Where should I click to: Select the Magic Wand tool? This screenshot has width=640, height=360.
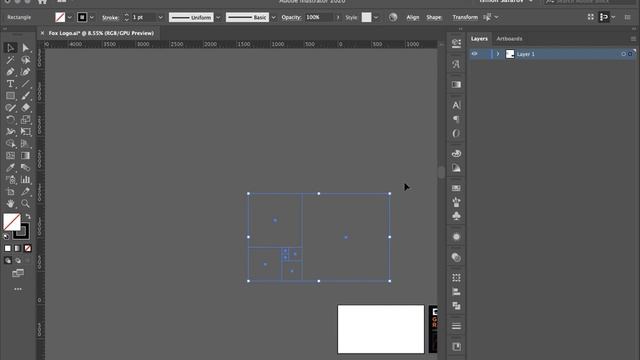pyautogui.click(x=10, y=60)
